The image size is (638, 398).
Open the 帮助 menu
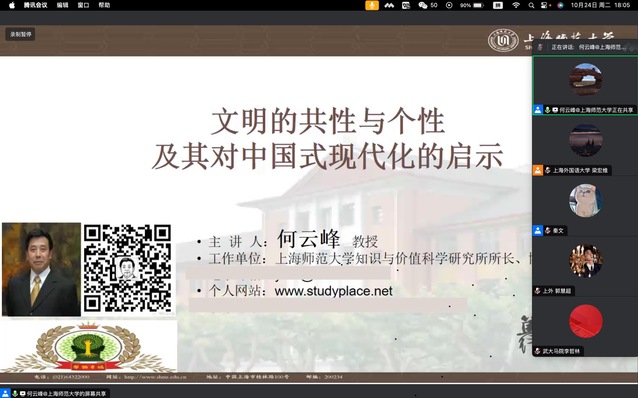click(x=104, y=5)
